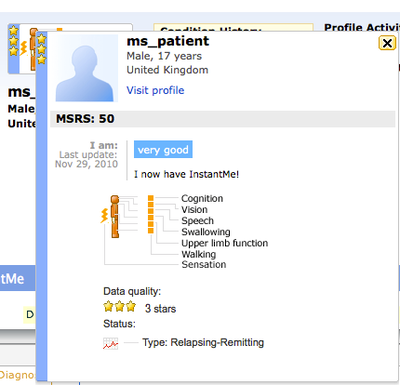This screenshot has height=385, width=400.
Task: Click the Type: Relapsing-Remitting status text
Action: point(203,343)
